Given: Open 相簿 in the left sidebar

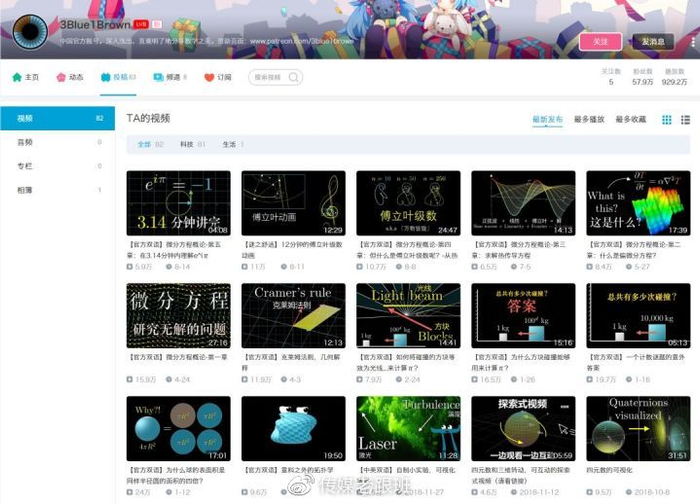Looking at the screenshot, I should click(25, 190).
